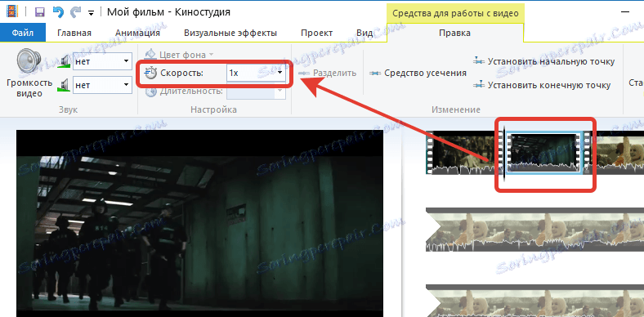The image size is (644, 317).
Task: Click the lower fade speaker icon
Action: tap(65, 86)
